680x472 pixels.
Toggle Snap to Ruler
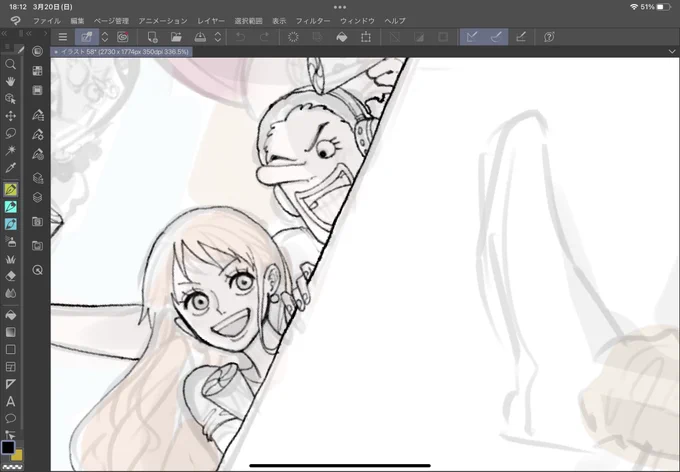tap(472, 37)
